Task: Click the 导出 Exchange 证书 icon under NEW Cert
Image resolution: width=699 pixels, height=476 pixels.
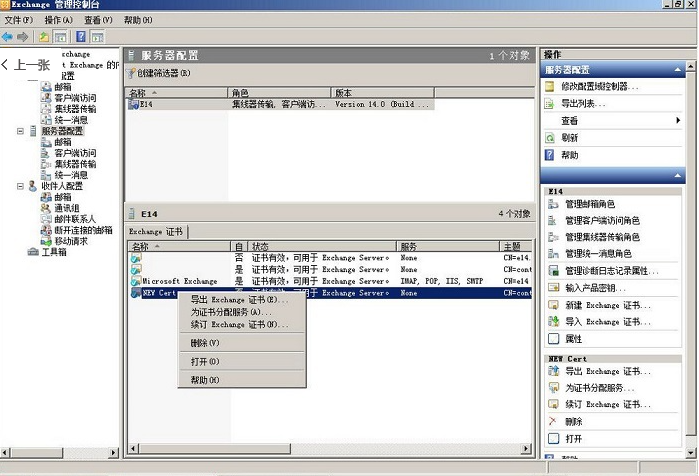Action: [553, 371]
